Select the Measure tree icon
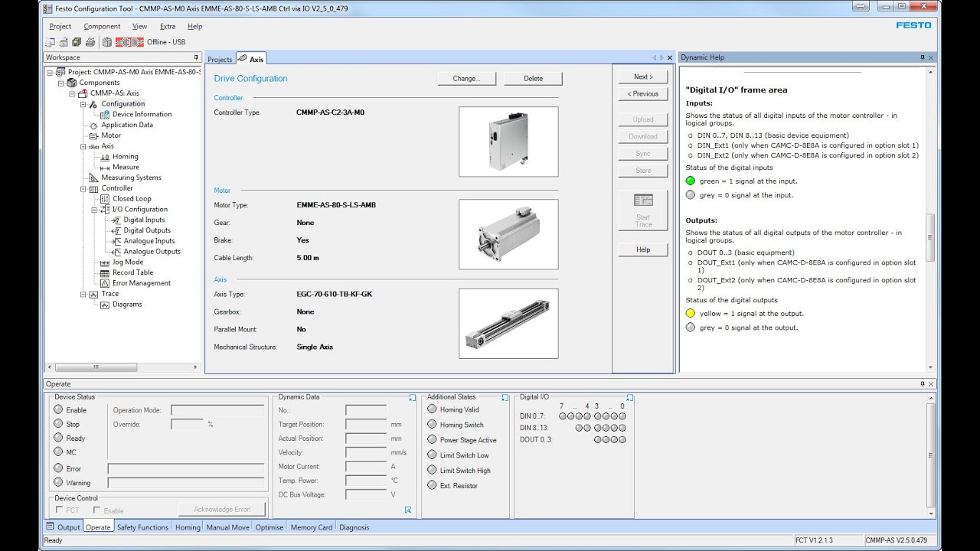Image resolution: width=980 pixels, height=551 pixels. 106,168
